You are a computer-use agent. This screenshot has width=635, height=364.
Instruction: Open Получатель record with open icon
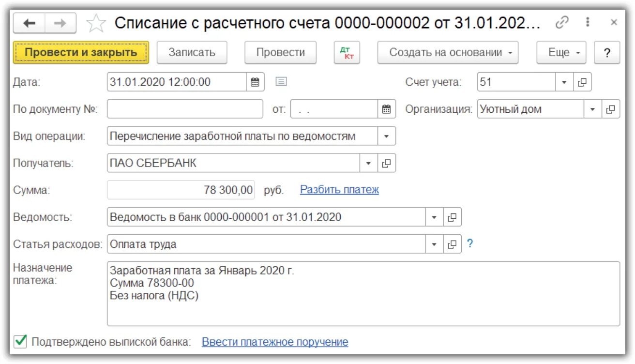coord(386,164)
